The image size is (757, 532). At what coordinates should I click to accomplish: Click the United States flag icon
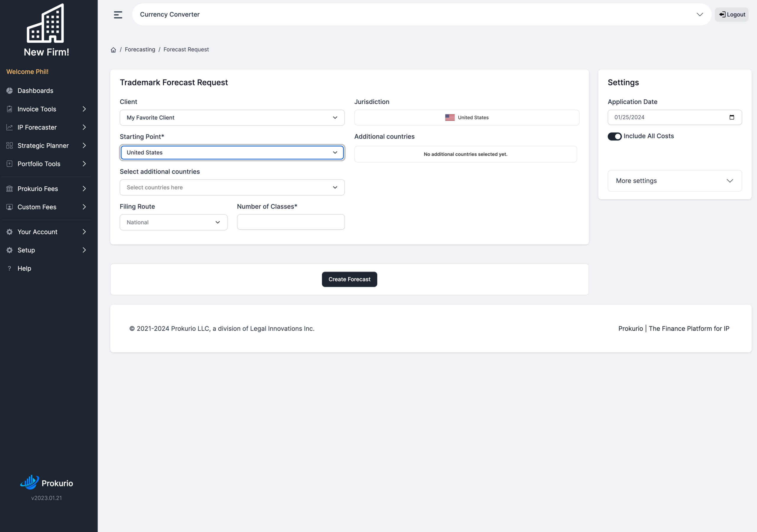coord(450,117)
